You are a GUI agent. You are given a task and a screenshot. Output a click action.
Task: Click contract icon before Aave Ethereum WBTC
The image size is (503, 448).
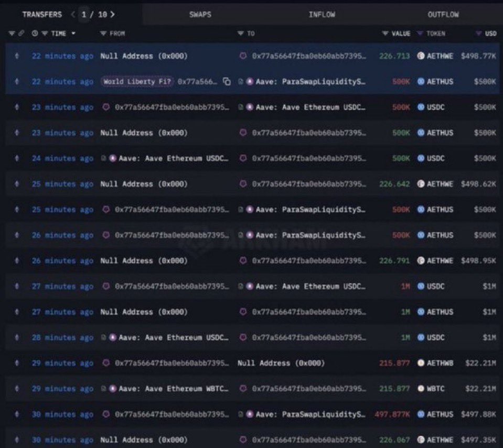point(104,389)
